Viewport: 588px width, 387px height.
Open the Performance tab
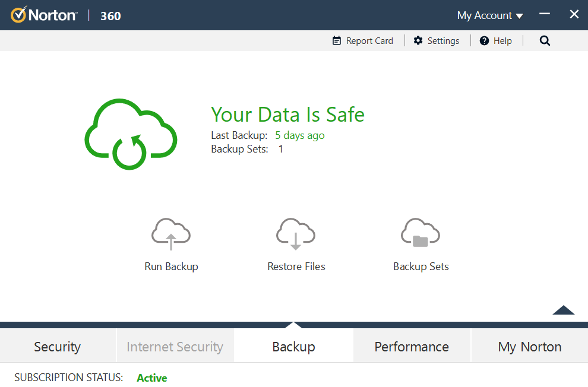[x=411, y=346]
